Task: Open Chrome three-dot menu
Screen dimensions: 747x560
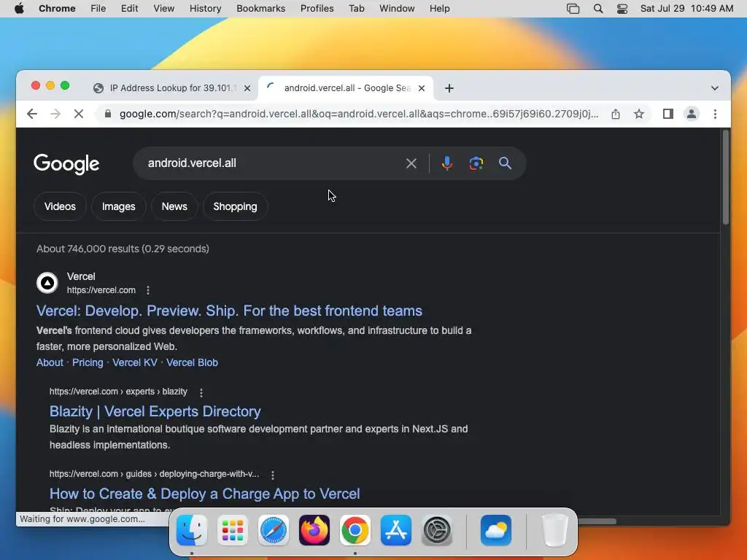Action: click(x=715, y=114)
